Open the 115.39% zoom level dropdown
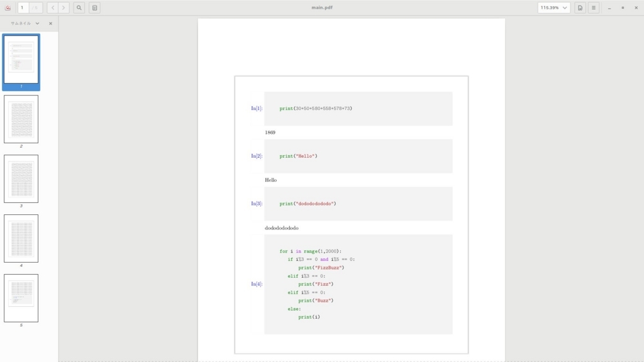Viewport: 644px width, 362px height. [553, 8]
